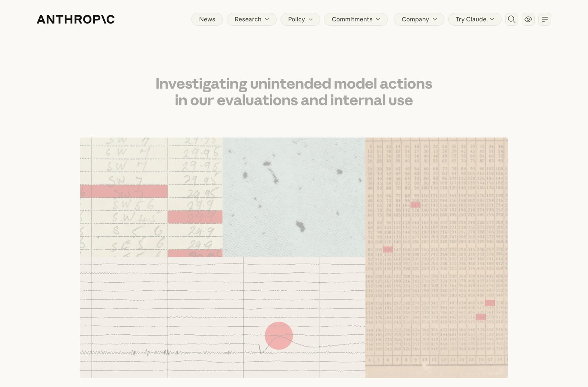The height and width of the screenshot is (387, 588).
Task: Open the search magnifier icon
Action: point(512,19)
